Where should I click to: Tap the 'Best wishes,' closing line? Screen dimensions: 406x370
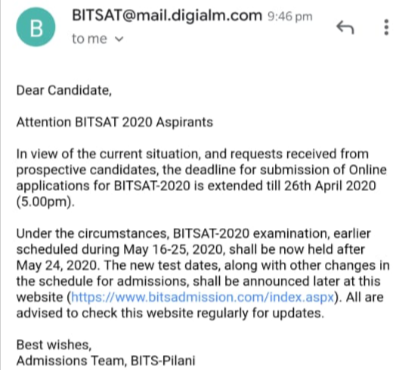pos(54,345)
